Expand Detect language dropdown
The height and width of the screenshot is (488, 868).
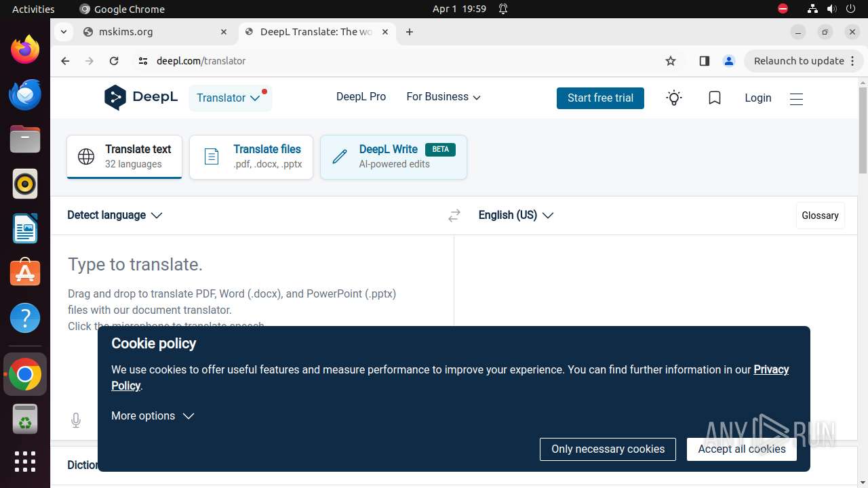[115, 216]
